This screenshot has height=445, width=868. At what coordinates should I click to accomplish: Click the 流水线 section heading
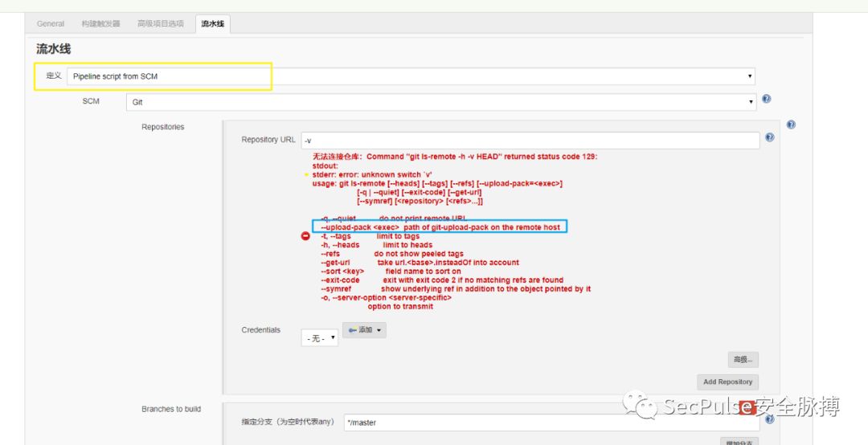[x=53, y=49]
